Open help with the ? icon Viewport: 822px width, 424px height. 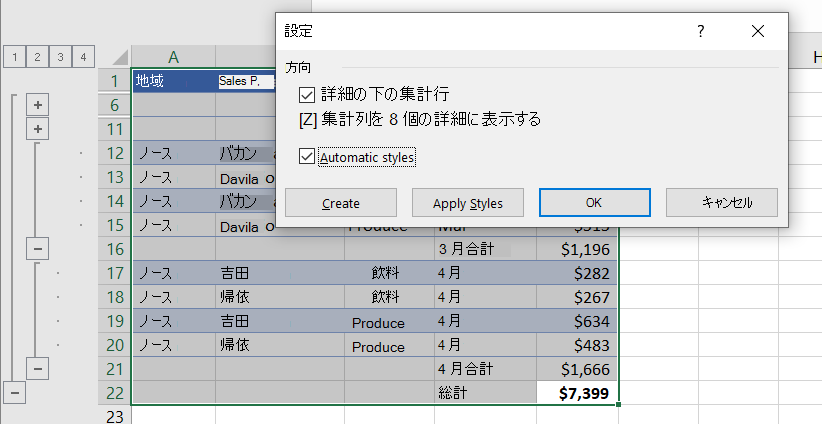click(x=701, y=31)
